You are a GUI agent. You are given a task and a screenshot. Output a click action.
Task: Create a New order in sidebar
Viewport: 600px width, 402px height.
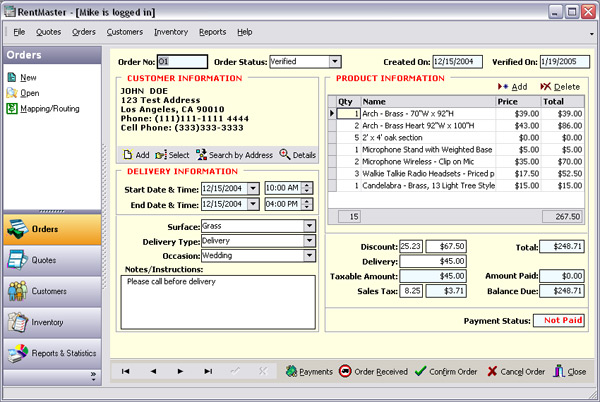pyautogui.click(x=22, y=78)
